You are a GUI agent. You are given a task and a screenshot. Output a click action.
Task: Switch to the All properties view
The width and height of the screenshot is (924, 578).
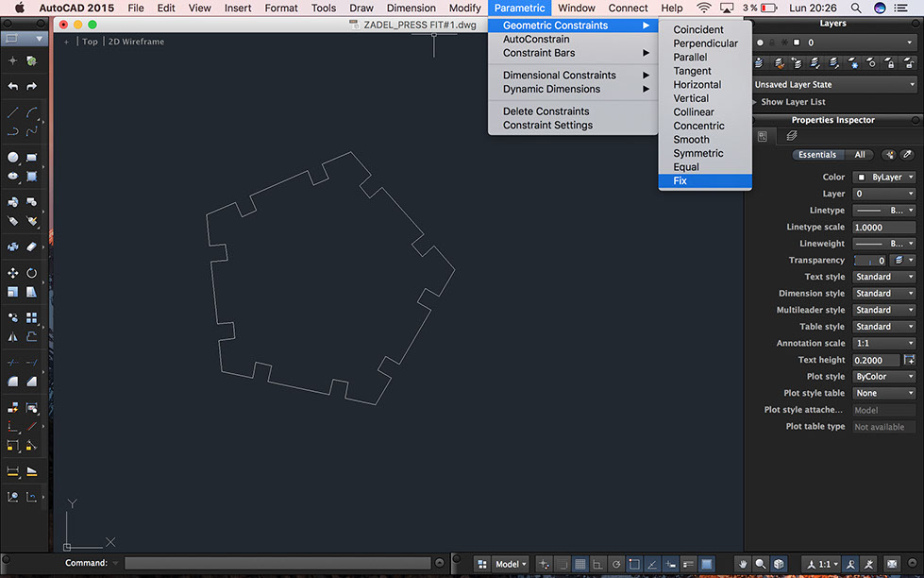click(x=860, y=155)
